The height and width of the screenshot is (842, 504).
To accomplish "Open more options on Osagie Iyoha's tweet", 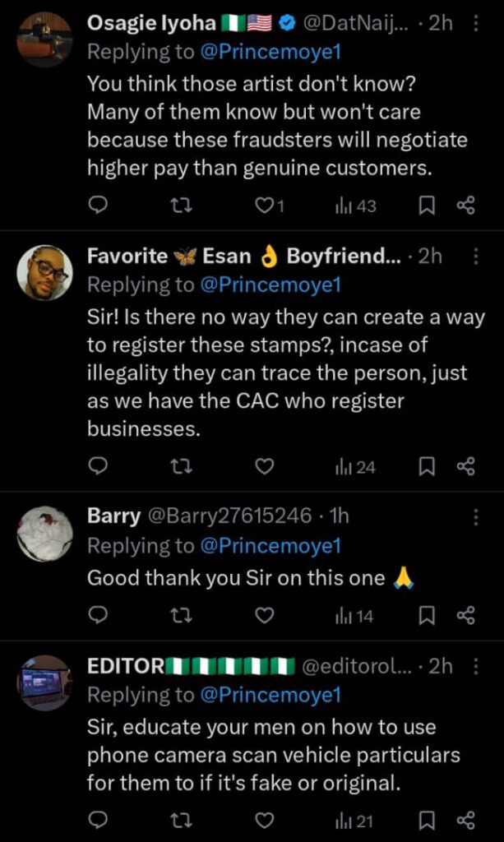I will (x=475, y=23).
